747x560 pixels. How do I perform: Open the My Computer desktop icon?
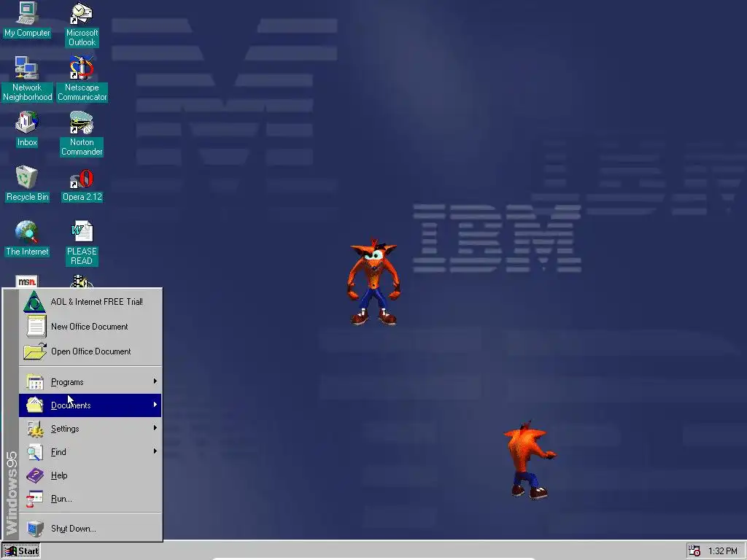coord(27,13)
